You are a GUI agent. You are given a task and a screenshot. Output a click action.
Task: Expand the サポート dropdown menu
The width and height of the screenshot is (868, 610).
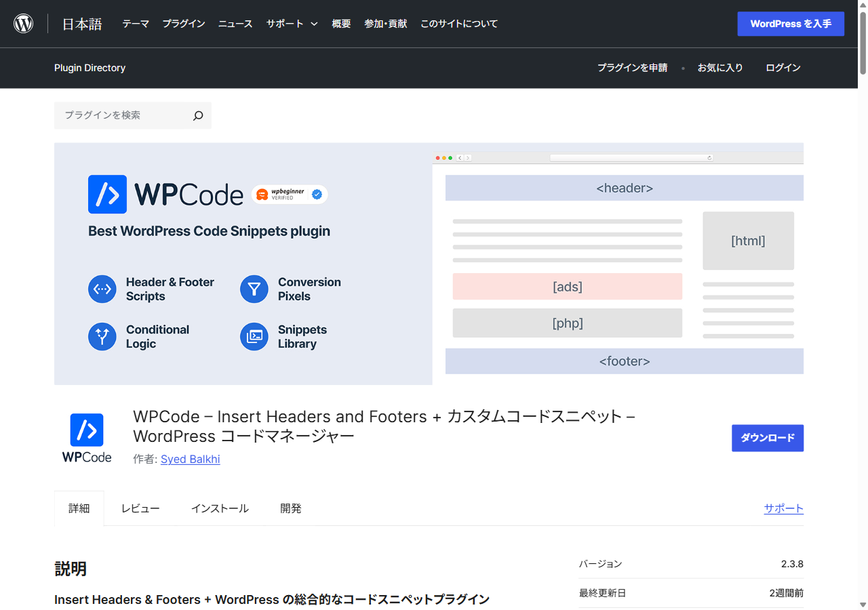(292, 24)
